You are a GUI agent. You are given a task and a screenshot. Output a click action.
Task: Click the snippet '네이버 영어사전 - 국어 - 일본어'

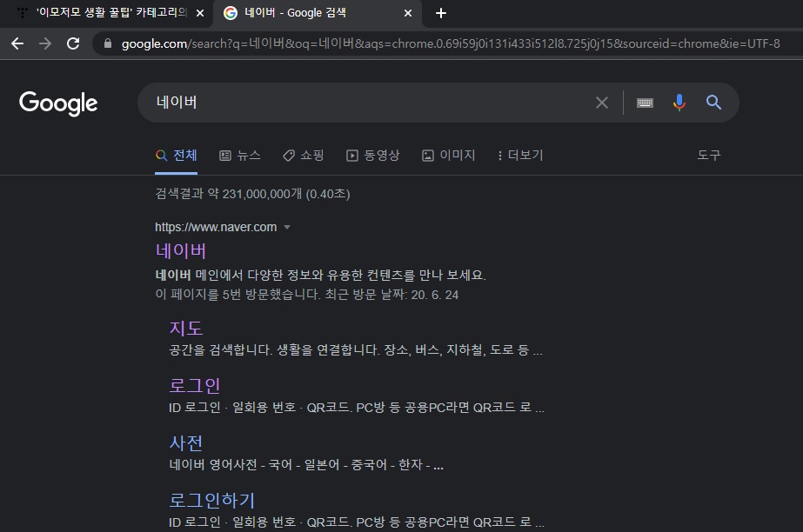tap(254, 464)
